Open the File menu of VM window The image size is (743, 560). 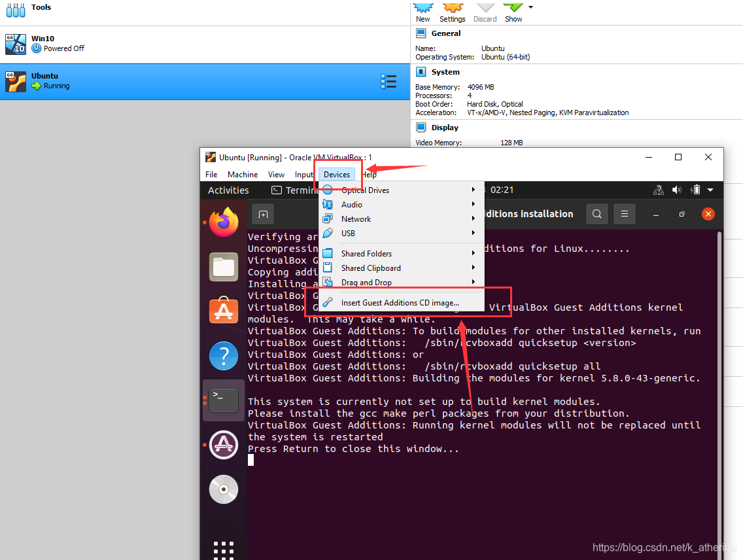pyautogui.click(x=211, y=175)
